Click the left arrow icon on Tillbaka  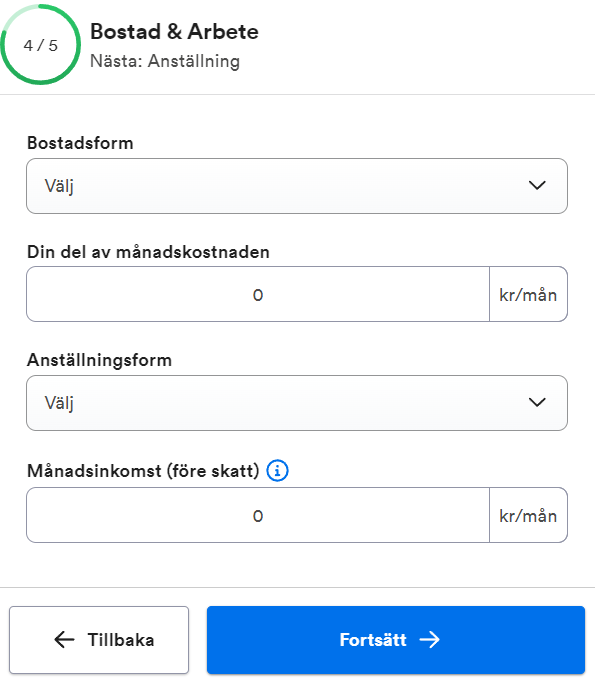pos(64,640)
